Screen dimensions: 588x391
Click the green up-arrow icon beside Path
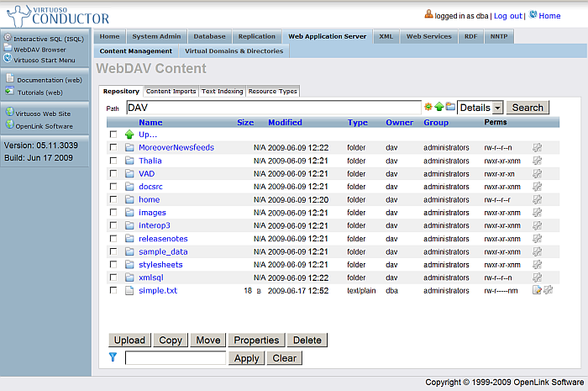tap(439, 108)
